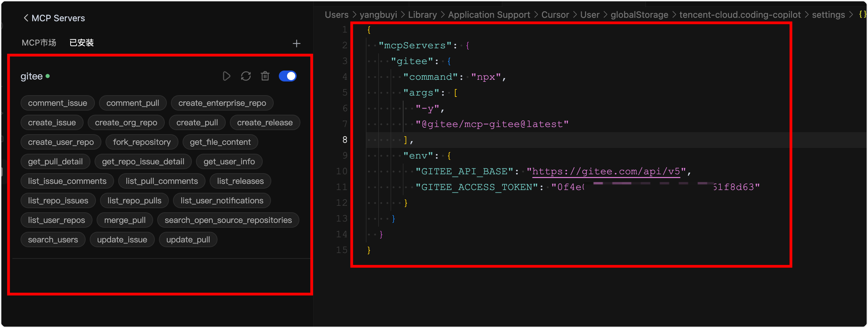Click the get_file_content tool chip

pyautogui.click(x=220, y=142)
